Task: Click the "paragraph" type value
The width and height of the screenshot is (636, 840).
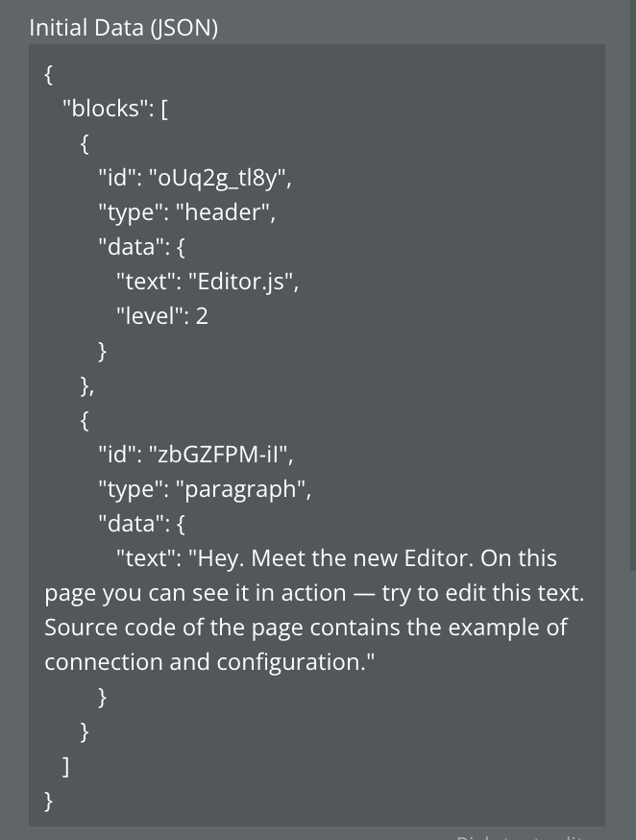Action: [x=247, y=489]
